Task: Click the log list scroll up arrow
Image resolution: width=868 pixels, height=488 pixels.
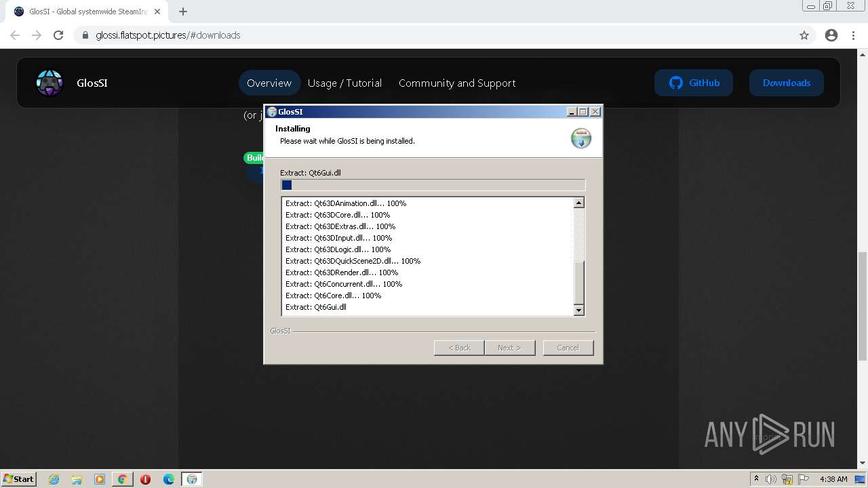Action: coord(578,203)
